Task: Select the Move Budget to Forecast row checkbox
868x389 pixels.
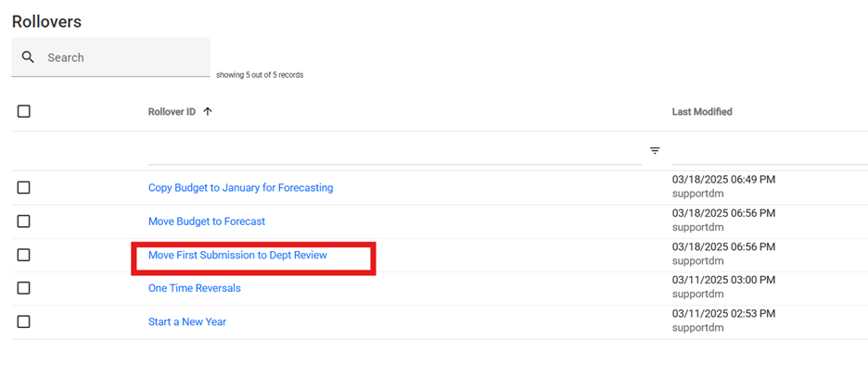Action: (x=24, y=221)
